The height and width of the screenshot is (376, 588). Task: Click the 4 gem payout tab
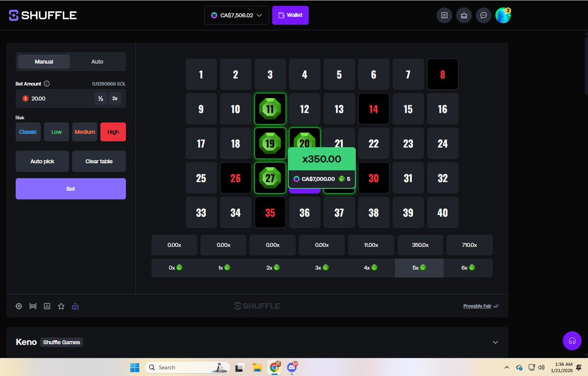[370, 268]
